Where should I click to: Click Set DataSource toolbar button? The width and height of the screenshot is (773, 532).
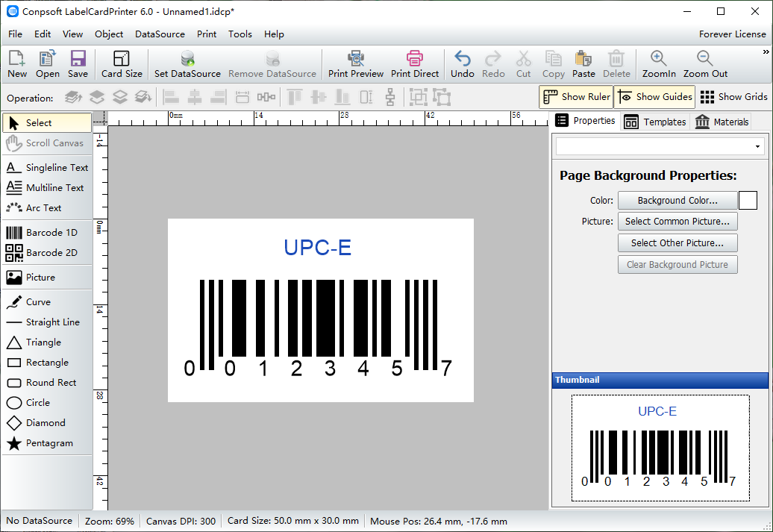(187, 64)
